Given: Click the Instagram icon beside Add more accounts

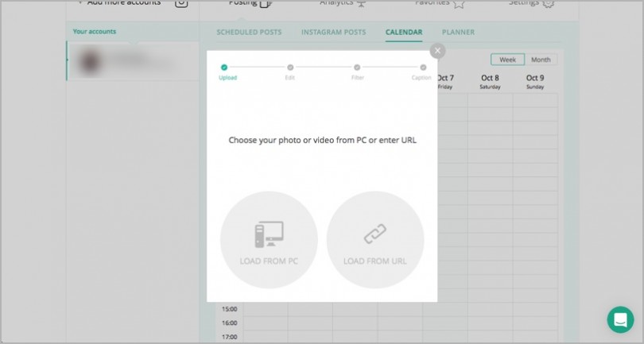Looking at the screenshot, I should pyautogui.click(x=181, y=3).
